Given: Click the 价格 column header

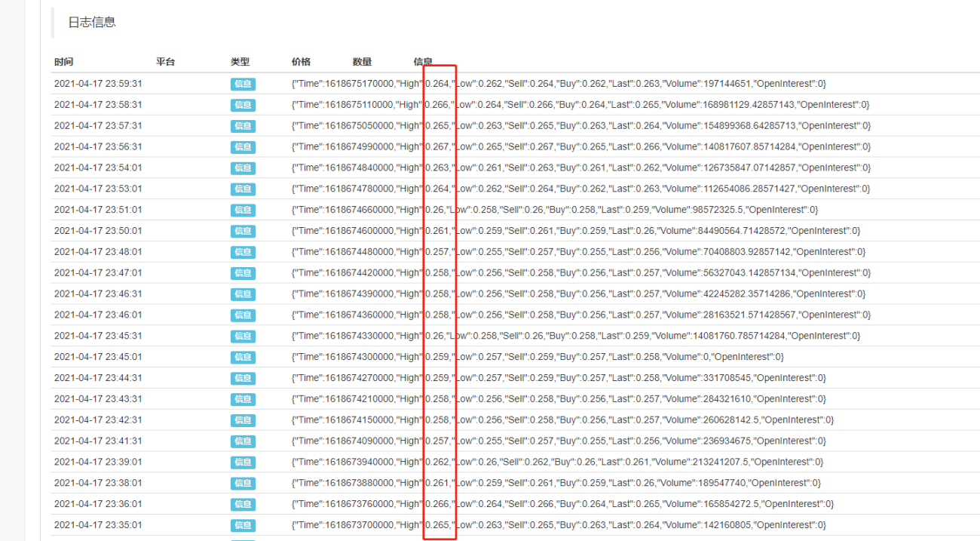Looking at the screenshot, I should 301,62.
